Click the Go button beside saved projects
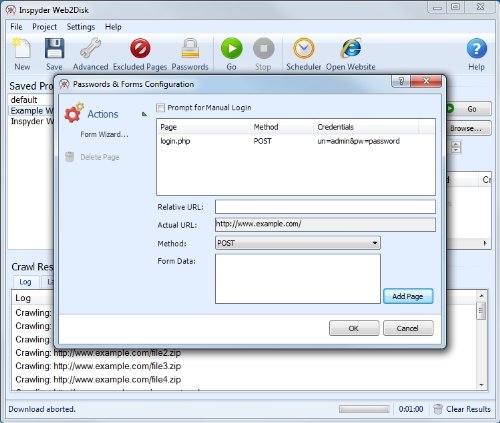Screen dimensions: 500x423 click(x=468, y=109)
